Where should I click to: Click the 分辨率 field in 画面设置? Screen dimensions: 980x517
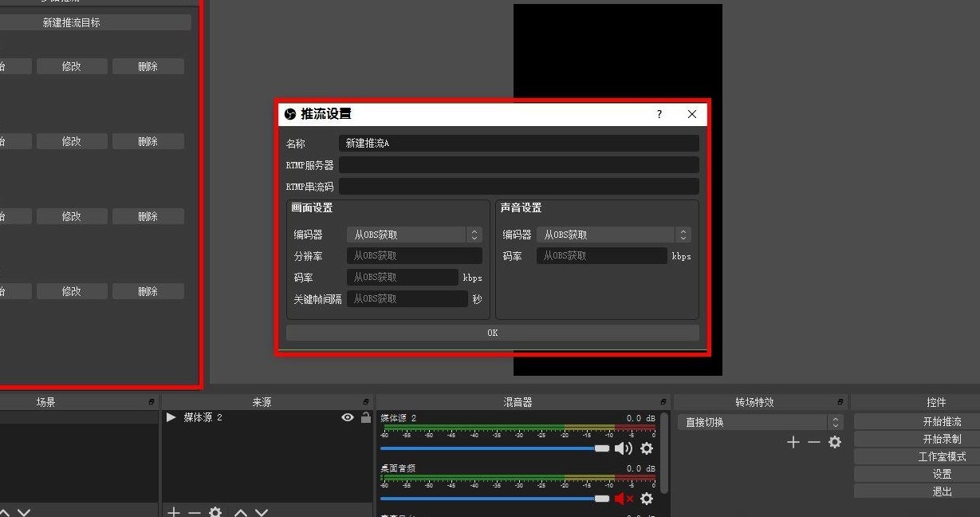[414, 256]
